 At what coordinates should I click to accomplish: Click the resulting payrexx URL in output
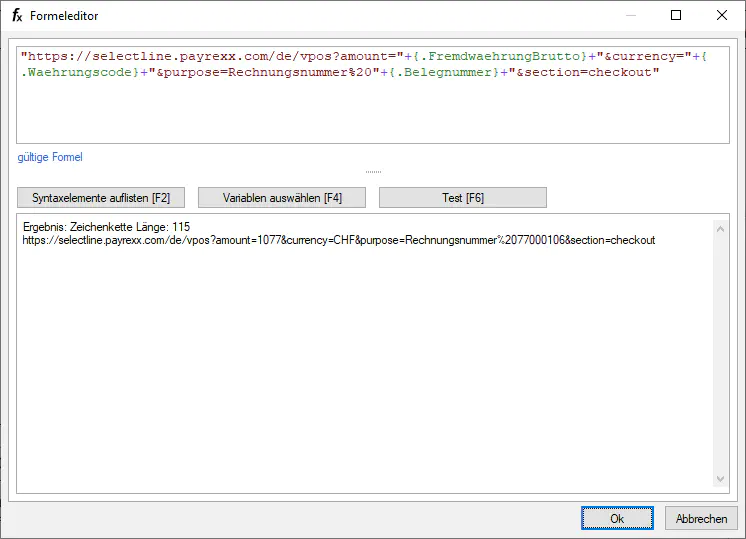coord(338,241)
